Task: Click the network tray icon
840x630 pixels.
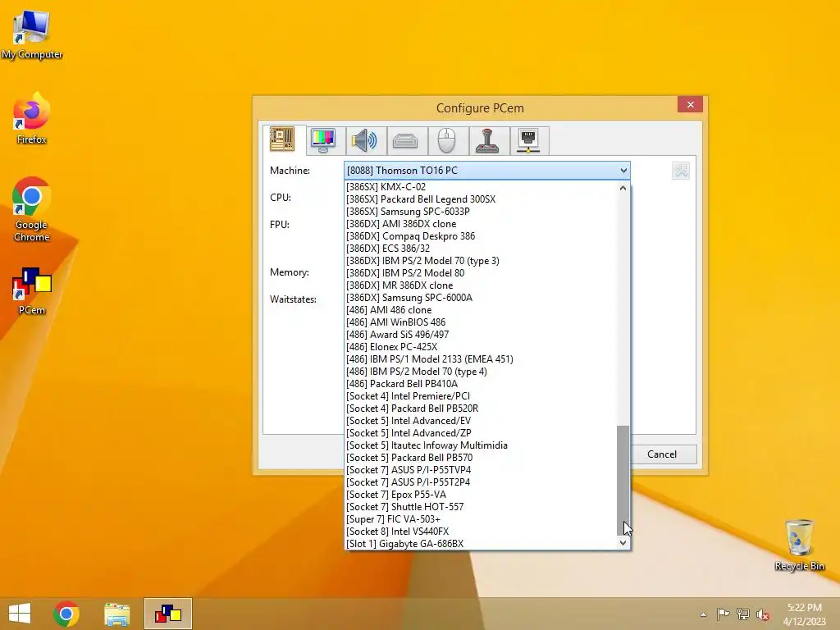Action: 743,614
